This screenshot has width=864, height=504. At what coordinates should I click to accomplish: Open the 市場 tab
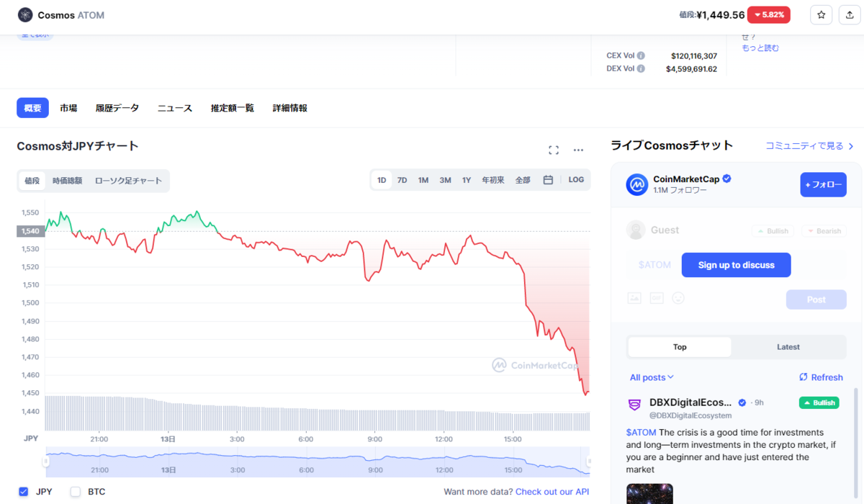68,108
